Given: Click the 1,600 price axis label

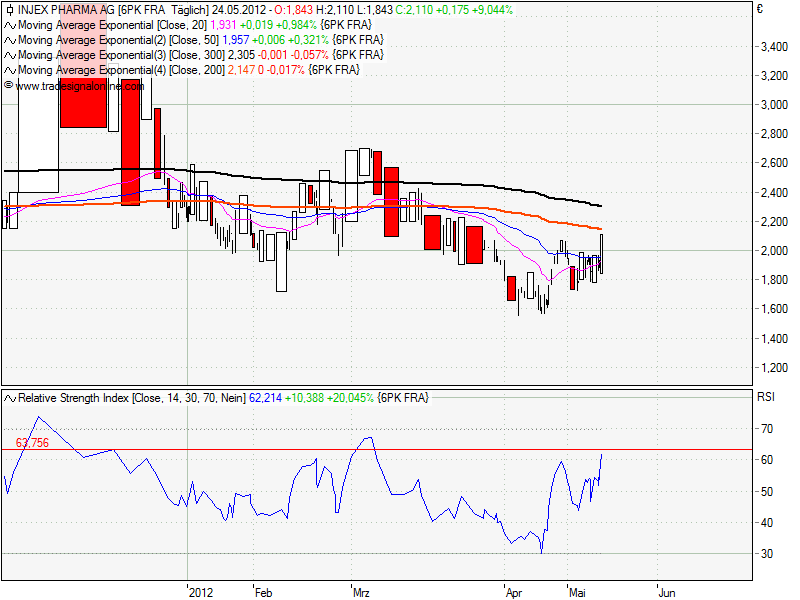Looking at the screenshot, I should pyautogui.click(x=774, y=309).
